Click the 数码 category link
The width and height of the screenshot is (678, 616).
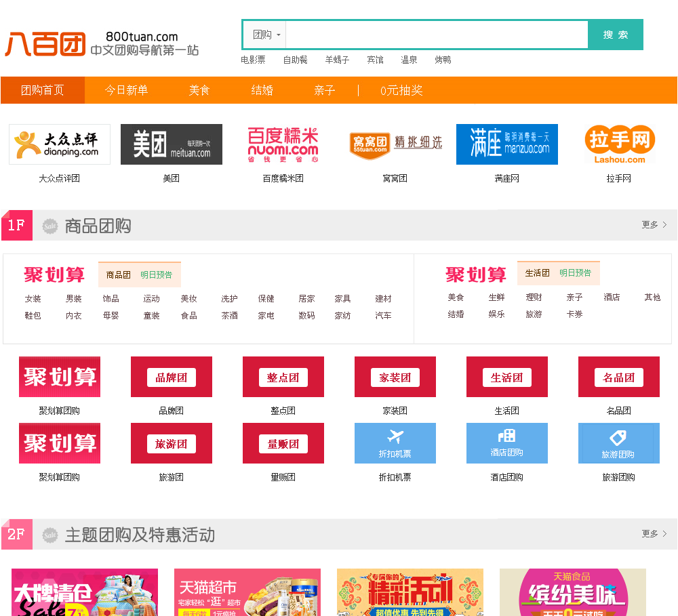[306, 316]
